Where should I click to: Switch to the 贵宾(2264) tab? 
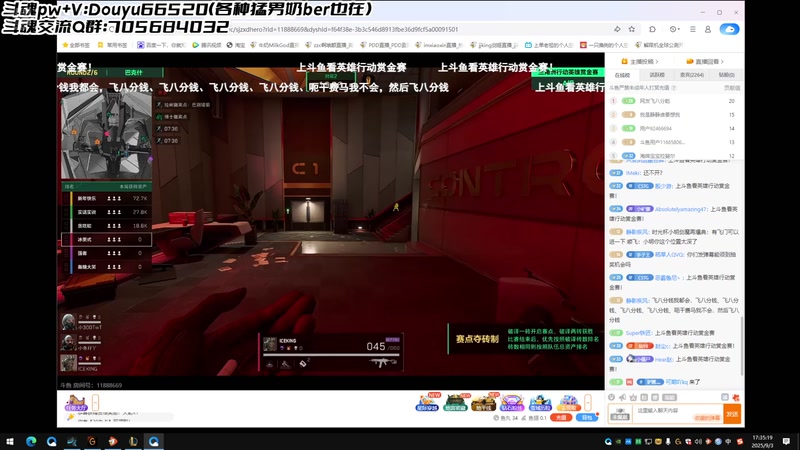692,75
